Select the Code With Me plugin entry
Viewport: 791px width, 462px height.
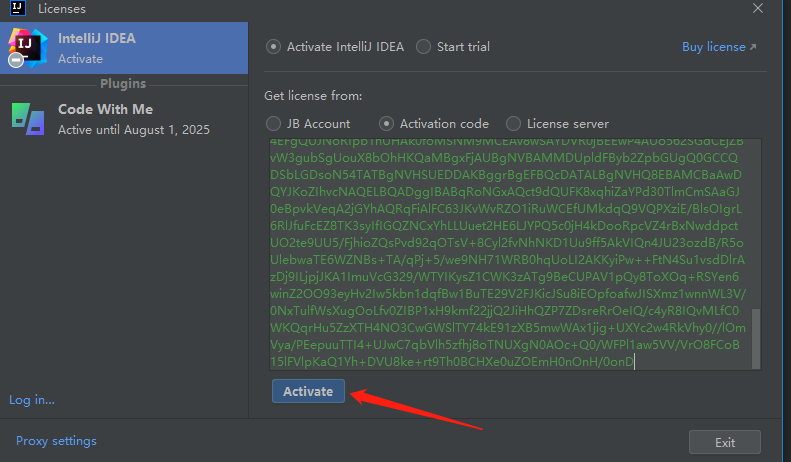(x=124, y=120)
